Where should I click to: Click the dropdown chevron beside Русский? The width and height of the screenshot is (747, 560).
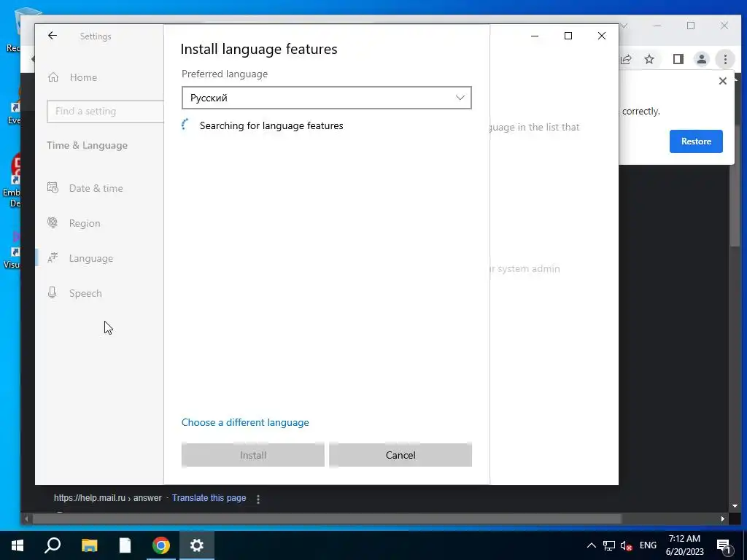click(460, 98)
